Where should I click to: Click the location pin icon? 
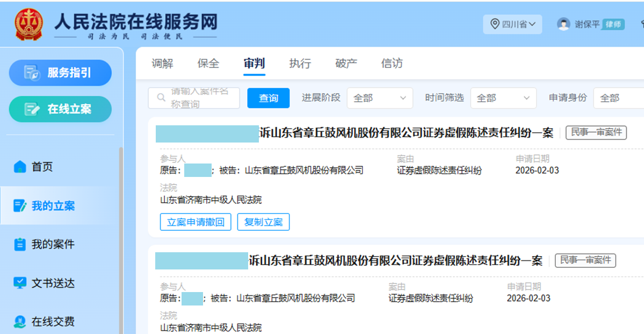(x=495, y=24)
